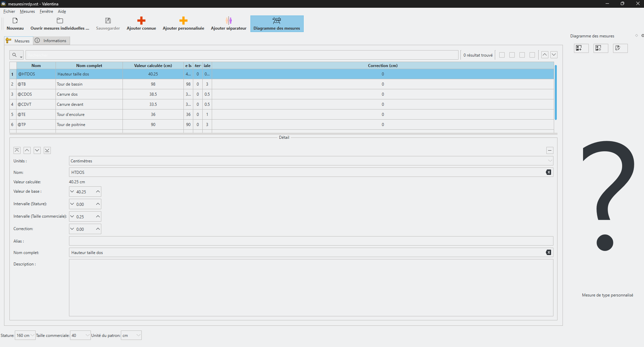
Task: Toggle the first square search option beside the result count
Action: coord(502,55)
